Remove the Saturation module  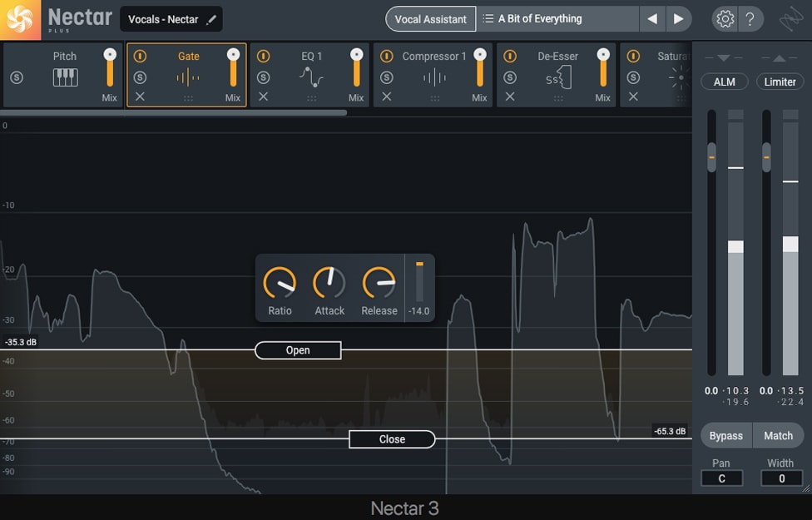(x=633, y=97)
